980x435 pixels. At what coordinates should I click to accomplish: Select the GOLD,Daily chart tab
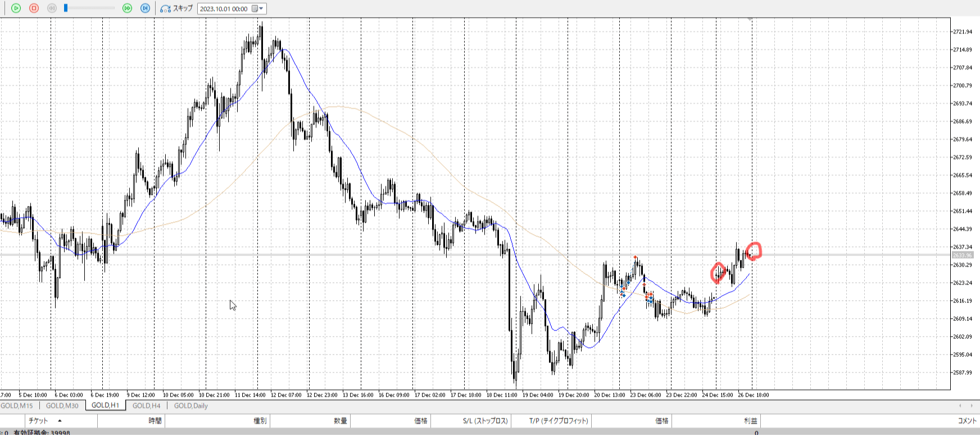tap(190, 406)
